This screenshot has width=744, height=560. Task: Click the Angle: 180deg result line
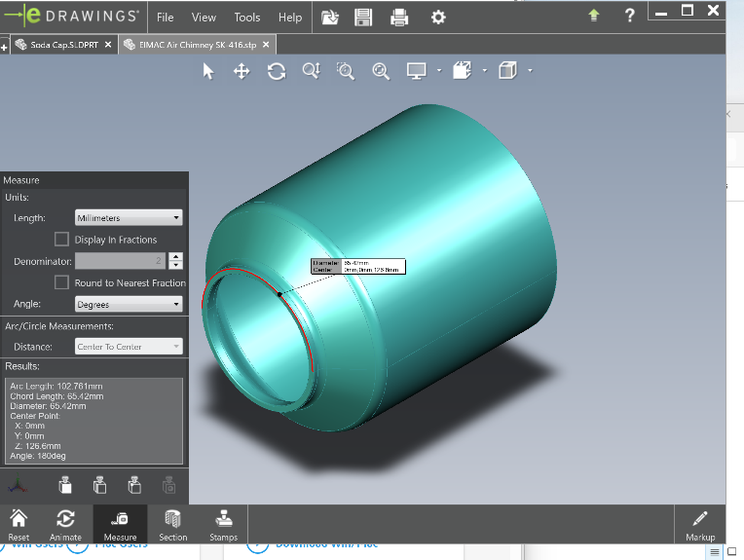(38, 456)
